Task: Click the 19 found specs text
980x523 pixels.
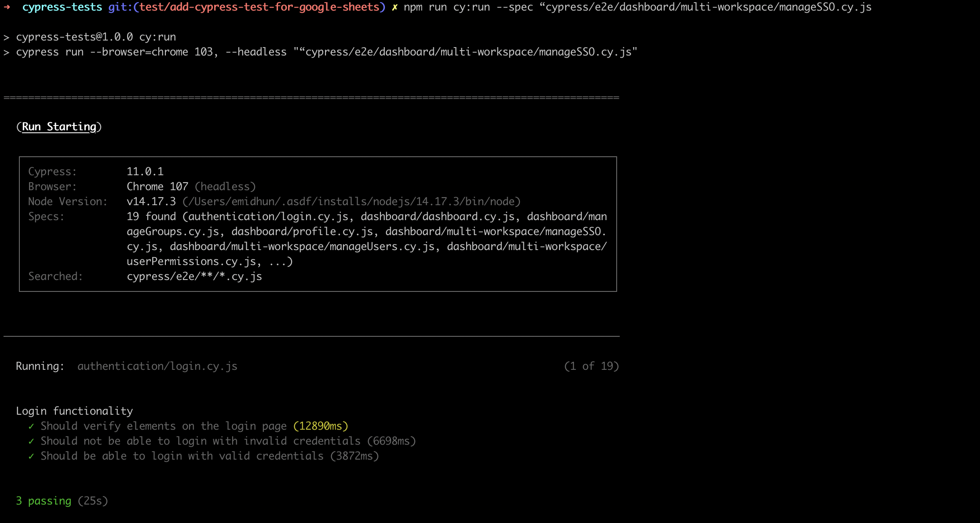Action: coord(151,217)
